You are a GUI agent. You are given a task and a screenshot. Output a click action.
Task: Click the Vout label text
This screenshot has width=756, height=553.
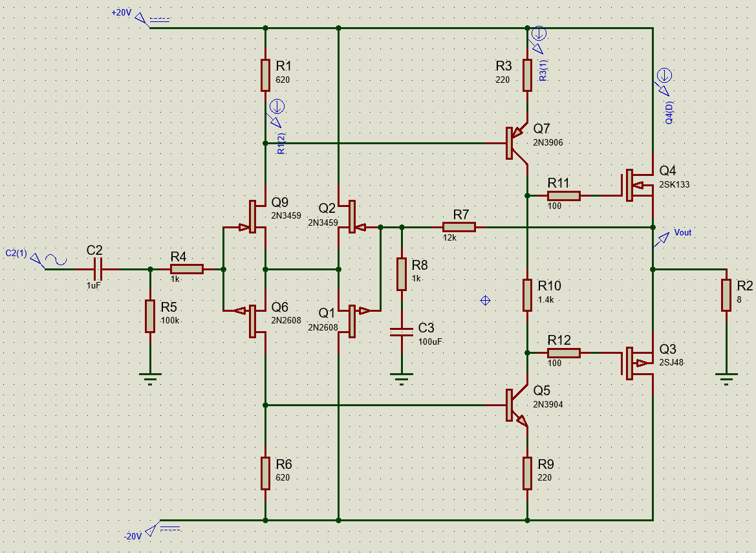682,232
